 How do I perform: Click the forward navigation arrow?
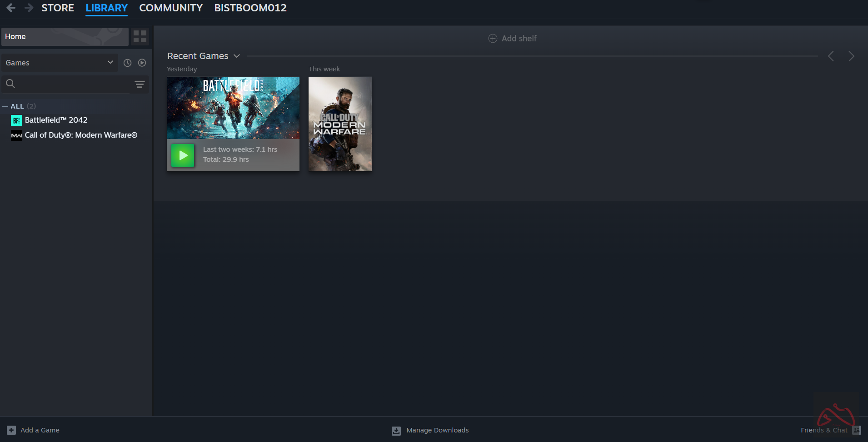click(x=29, y=8)
